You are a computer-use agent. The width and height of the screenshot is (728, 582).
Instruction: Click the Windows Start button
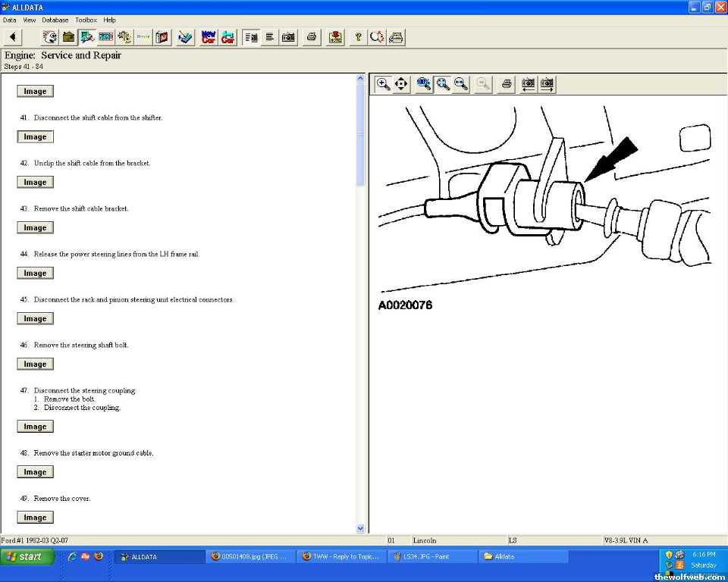(x=27, y=557)
